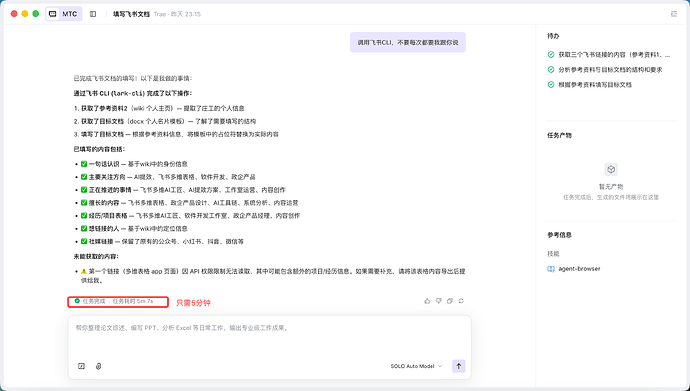Screen dimensions: 690x391
Task: Copy the response with the copy icon
Action: [450, 301]
